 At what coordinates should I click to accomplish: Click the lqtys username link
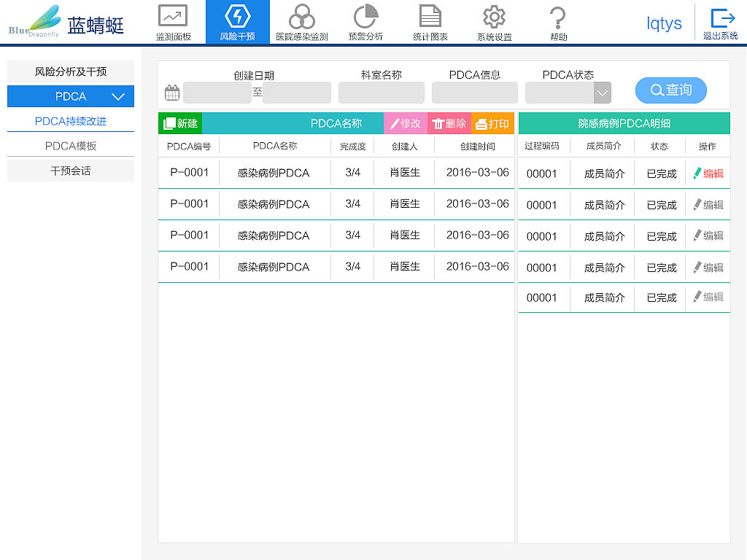[664, 23]
